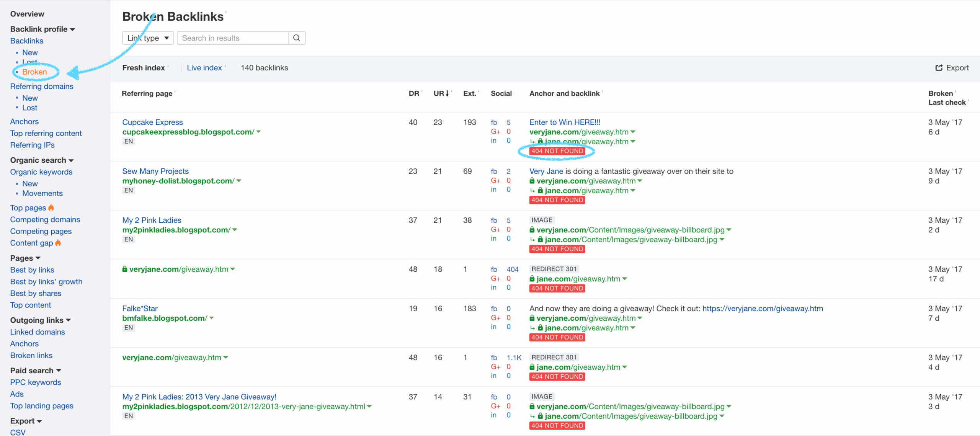Expand cupcakeexpressblog.blogspot.com URL dropdown arrow
980x436 pixels.
point(258,132)
